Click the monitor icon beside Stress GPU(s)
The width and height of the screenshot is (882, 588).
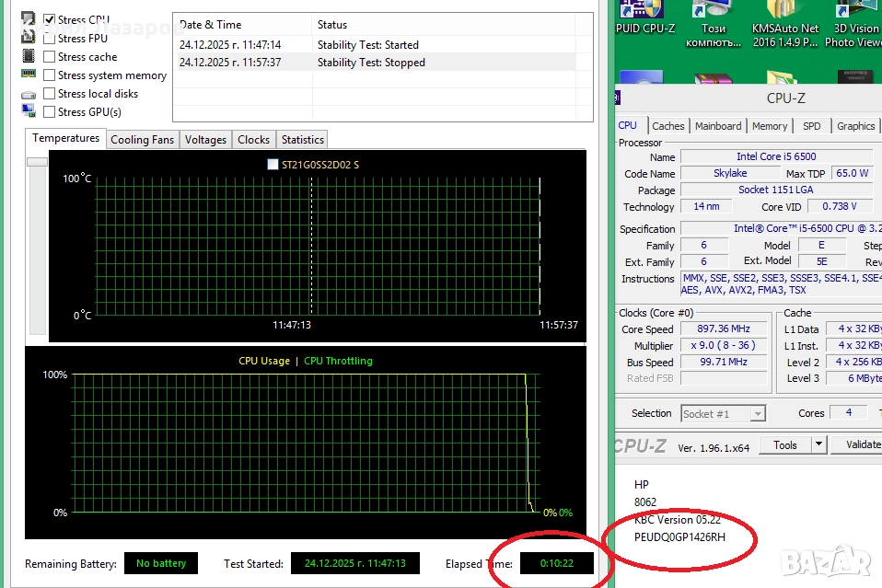tap(29, 112)
